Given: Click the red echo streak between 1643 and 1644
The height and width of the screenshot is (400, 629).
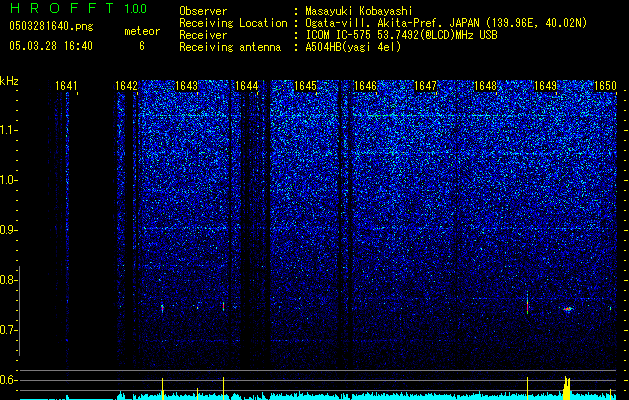Looking at the screenshot, I should [223, 306].
